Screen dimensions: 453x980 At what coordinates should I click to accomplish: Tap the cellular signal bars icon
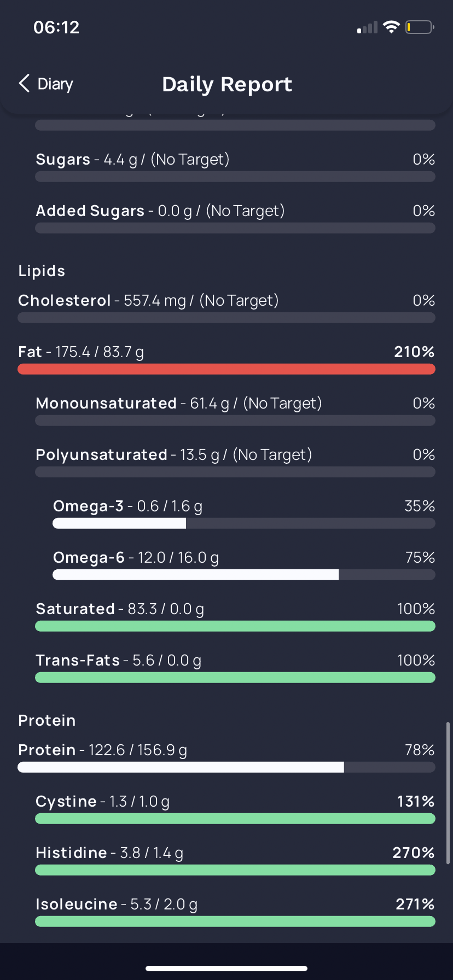[367, 27]
